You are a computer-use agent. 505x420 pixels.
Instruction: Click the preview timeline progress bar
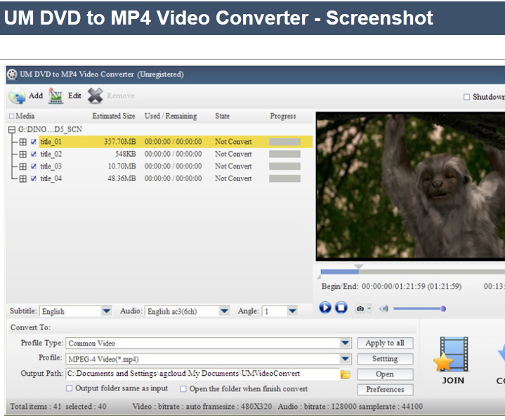412,272
